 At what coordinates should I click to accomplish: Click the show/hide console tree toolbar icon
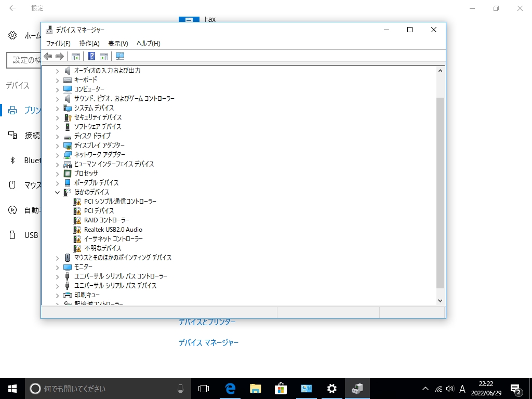pyautogui.click(x=76, y=56)
